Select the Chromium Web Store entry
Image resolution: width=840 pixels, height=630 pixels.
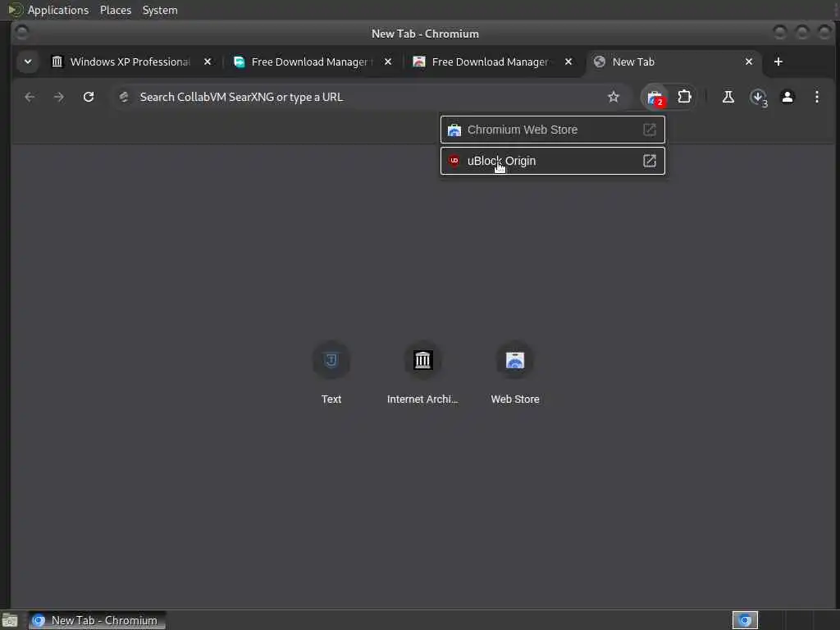553,130
